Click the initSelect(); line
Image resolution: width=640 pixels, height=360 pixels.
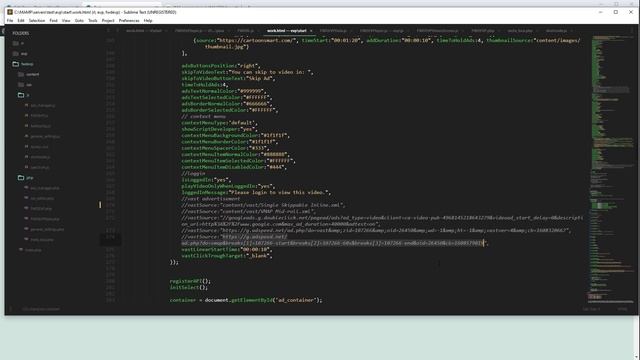(x=189, y=287)
